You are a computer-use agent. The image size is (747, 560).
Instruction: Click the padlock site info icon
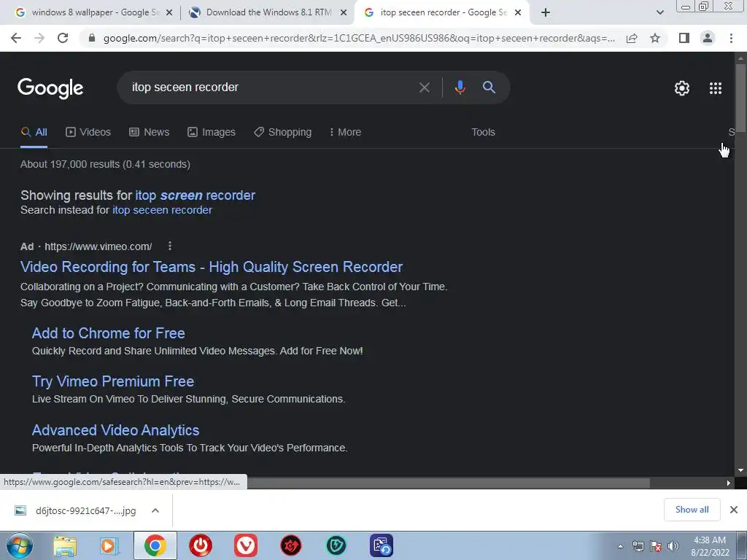click(92, 38)
